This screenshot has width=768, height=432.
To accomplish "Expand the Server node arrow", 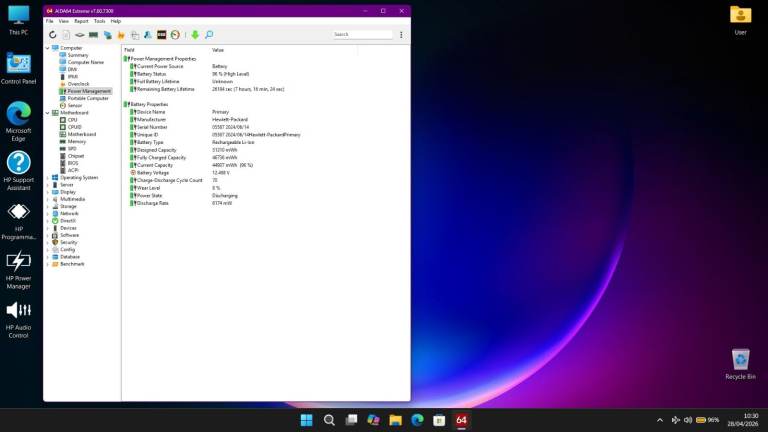I will click(48, 185).
